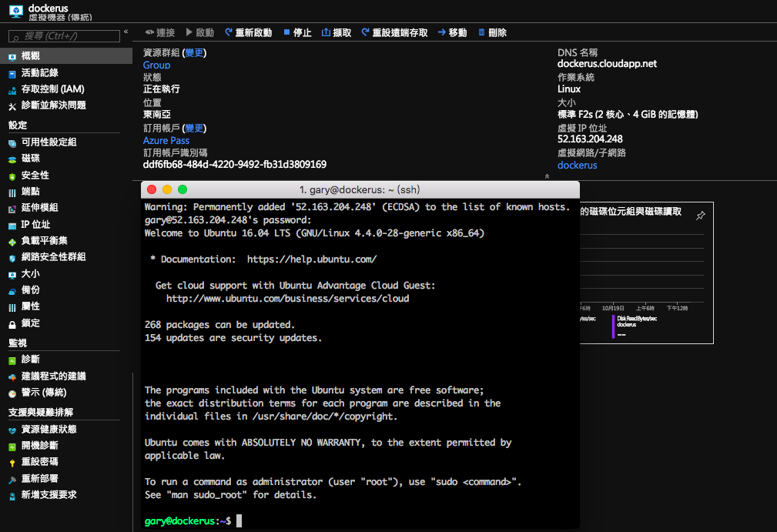The height and width of the screenshot is (532, 777).
Task: Focus the 搜尋 (Ctrl+/) search box
Action: [x=65, y=36]
